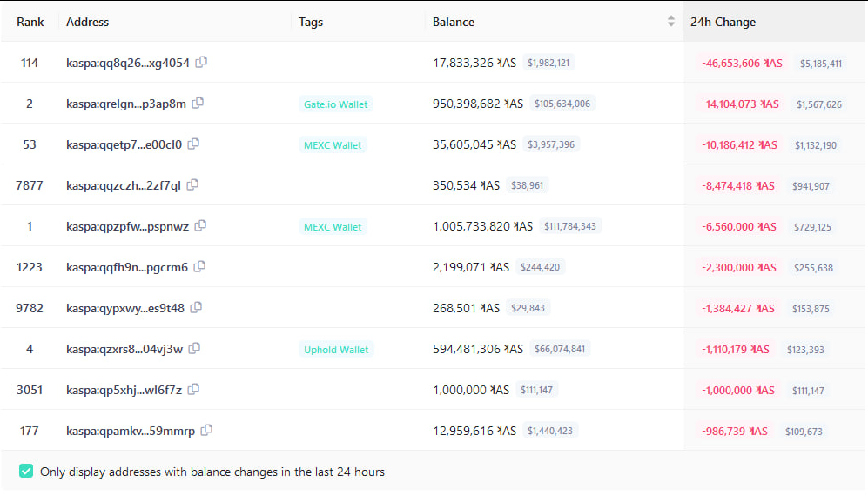Copy address kaspa:qypxwy...es9t48
868x502 pixels.
click(197, 308)
